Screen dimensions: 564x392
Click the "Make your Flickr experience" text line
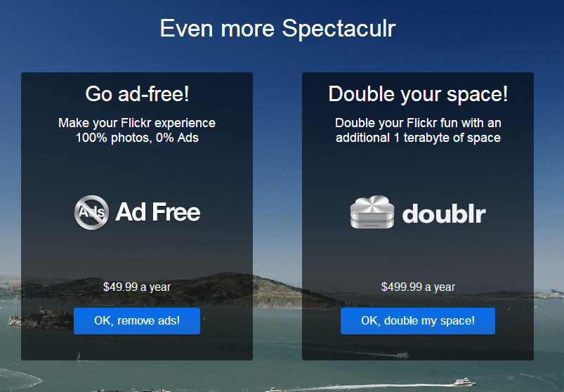tap(137, 124)
